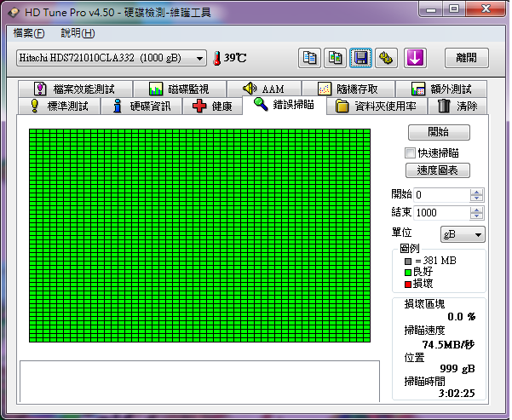The height and width of the screenshot is (420, 512).
Task: Click the copy text to clipboard icon
Action: click(x=309, y=58)
